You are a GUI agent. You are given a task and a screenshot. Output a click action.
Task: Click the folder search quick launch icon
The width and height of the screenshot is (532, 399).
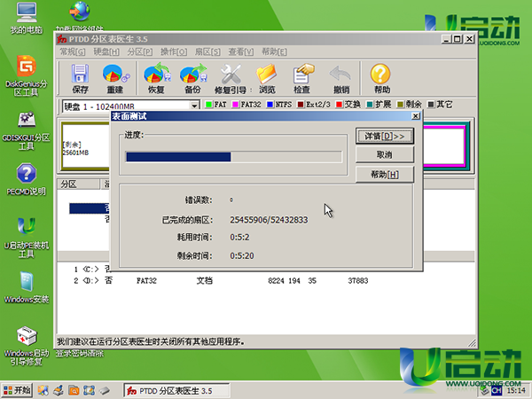click(74, 390)
